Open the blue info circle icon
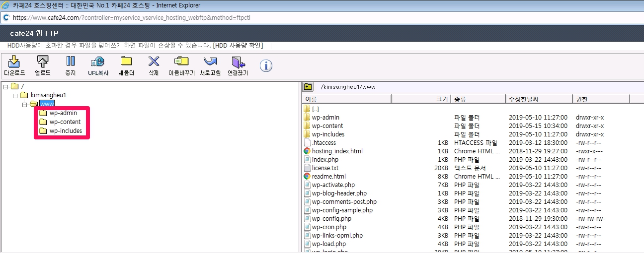This screenshot has width=644, height=253. [266, 65]
